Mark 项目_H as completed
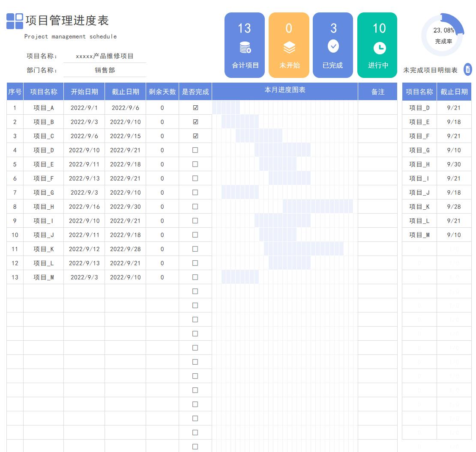The width and height of the screenshot is (476, 452). [195, 207]
